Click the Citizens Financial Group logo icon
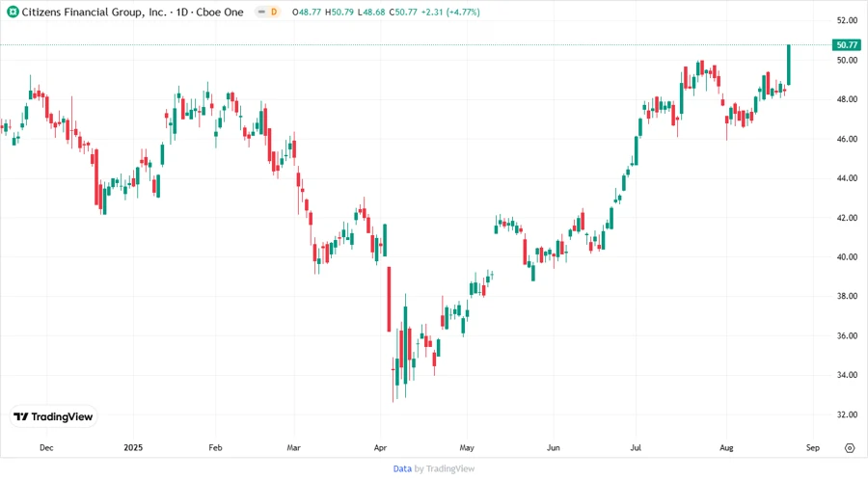Image resolution: width=868 pixels, height=480 pixels. (13, 12)
